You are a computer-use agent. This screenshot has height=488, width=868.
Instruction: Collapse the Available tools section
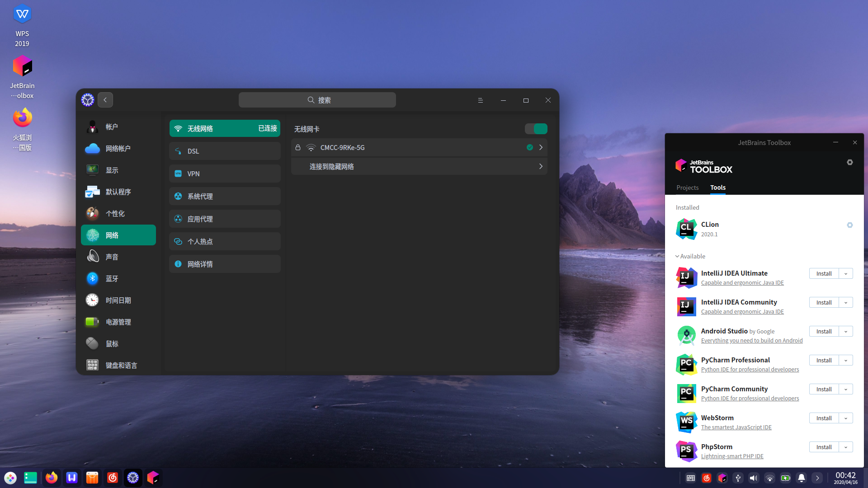tap(690, 256)
